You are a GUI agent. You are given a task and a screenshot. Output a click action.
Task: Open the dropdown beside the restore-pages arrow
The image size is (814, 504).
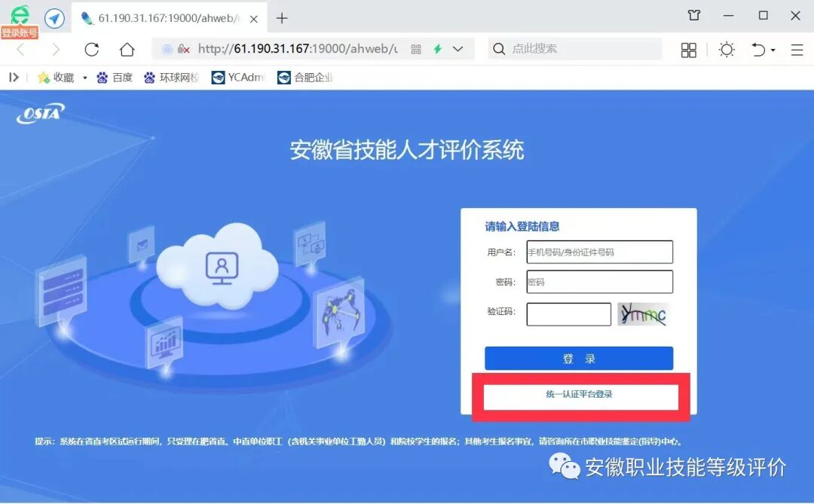[773, 48]
